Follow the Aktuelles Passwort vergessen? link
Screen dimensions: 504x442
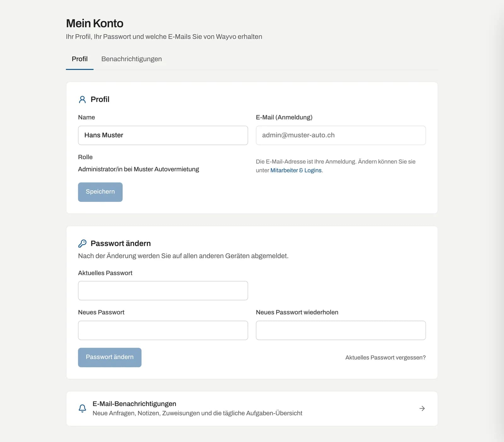pyautogui.click(x=385, y=358)
